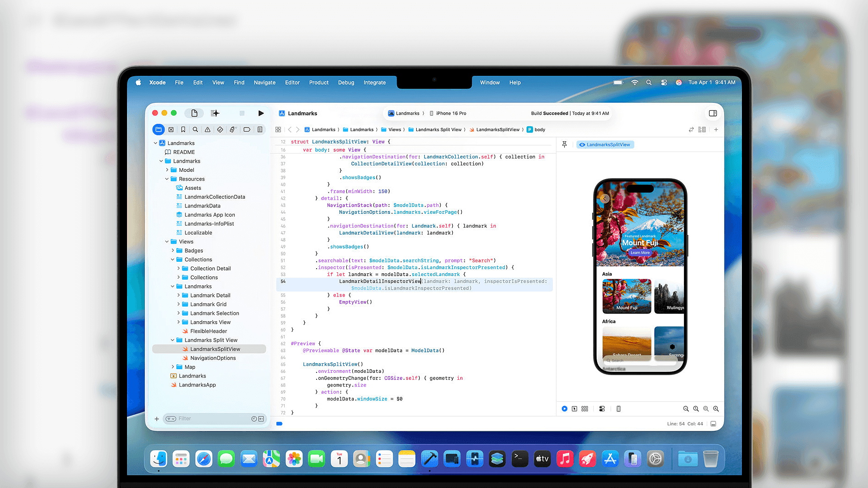This screenshot has height=488, width=868.
Task: Toggle the inspector panel at top right
Action: point(713,113)
